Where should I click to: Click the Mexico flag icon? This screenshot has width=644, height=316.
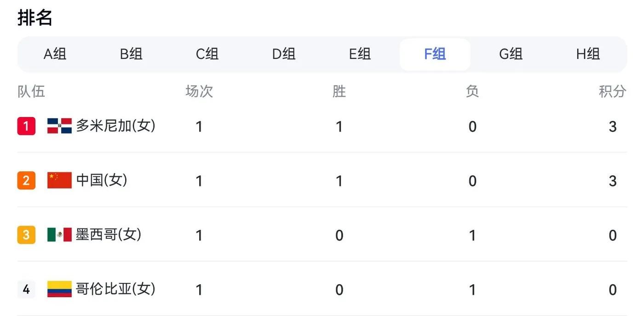coord(59,234)
